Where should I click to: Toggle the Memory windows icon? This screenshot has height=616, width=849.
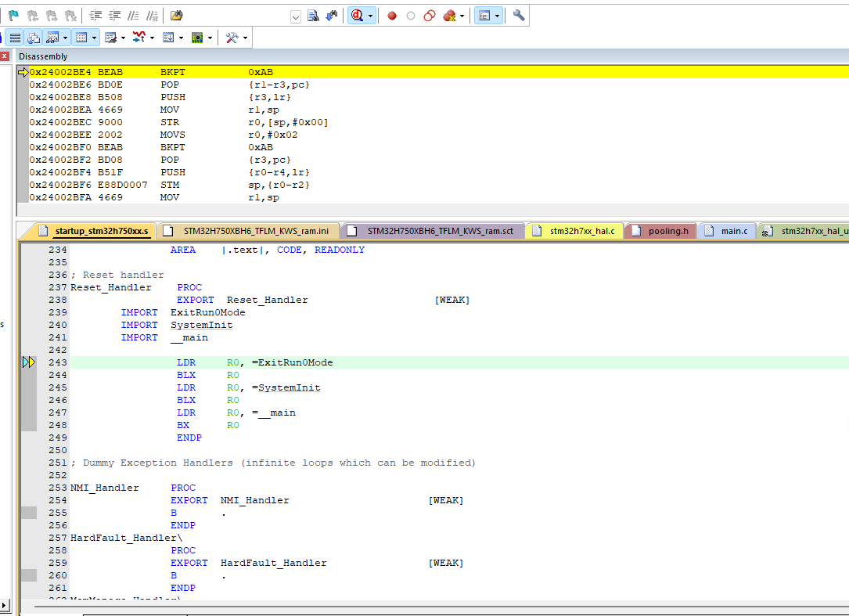coord(81,38)
